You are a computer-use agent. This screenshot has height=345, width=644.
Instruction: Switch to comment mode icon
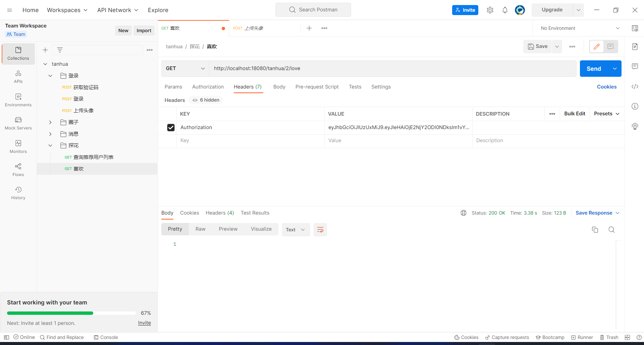pyautogui.click(x=610, y=47)
